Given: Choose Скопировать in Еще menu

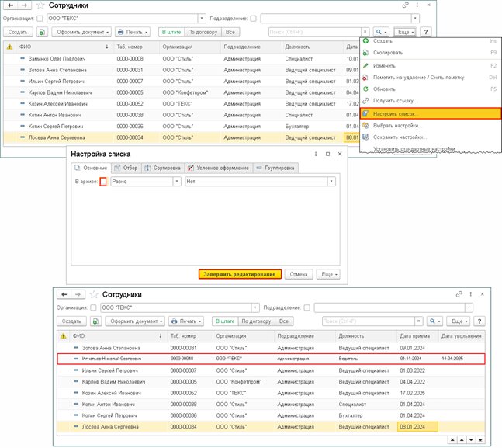Looking at the screenshot, I should click(x=431, y=53).
